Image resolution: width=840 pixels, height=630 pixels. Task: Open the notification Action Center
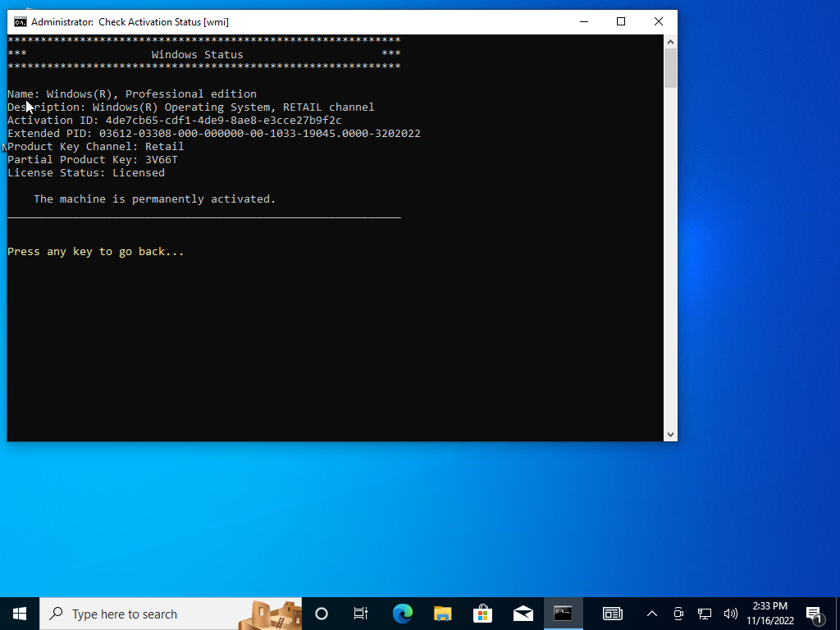(x=815, y=614)
